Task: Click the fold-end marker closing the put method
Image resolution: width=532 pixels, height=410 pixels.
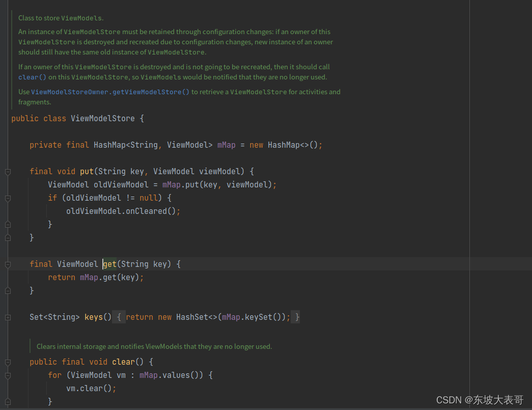Action: click(8, 238)
